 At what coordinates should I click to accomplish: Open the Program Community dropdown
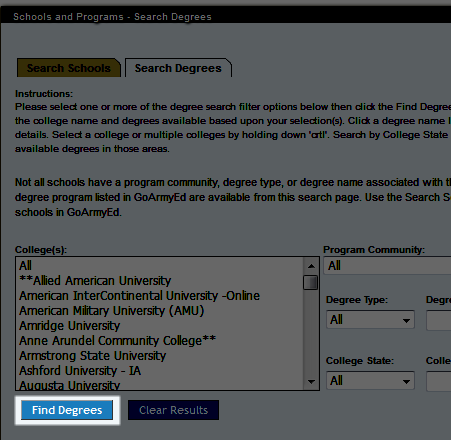[387, 266]
